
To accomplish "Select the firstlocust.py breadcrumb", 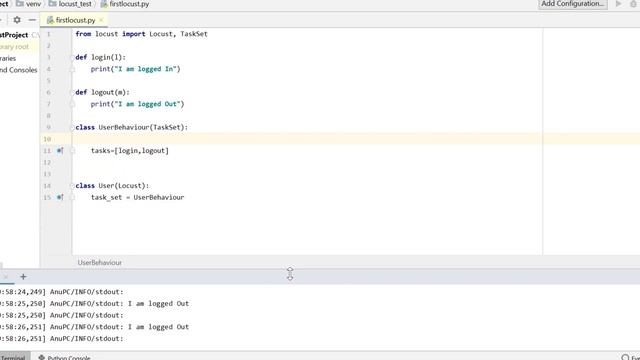I will pyautogui.click(x=125, y=4).
